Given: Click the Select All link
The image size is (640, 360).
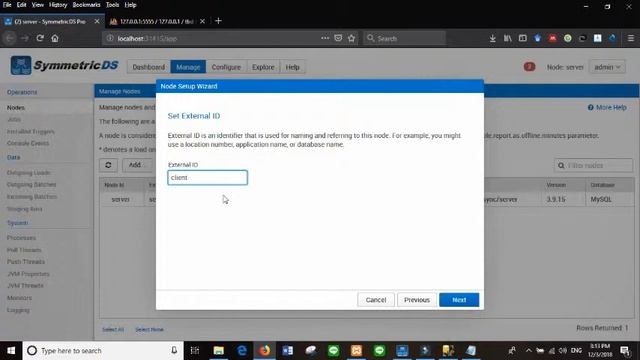Looking at the screenshot, I should pos(113,329).
